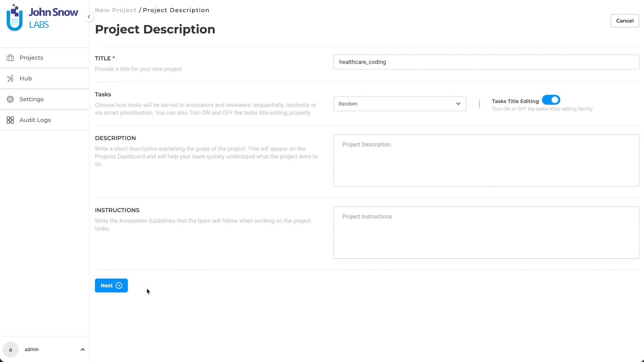The image size is (644, 362).
Task: Click the John Snow Labs flask logo
Action: [14, 17]
